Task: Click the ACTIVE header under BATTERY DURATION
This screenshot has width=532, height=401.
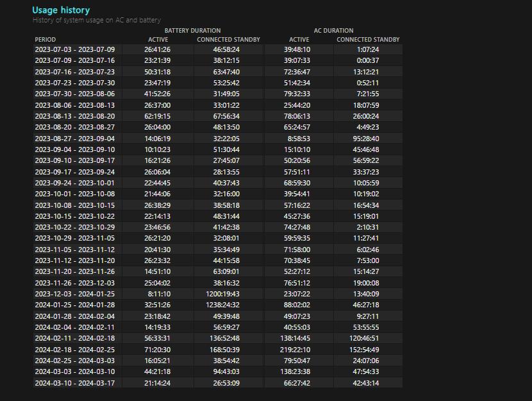Action: 158,40
